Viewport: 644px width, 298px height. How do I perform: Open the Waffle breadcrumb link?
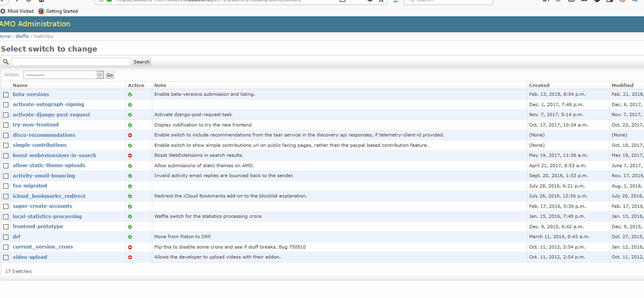coord(22,36)
